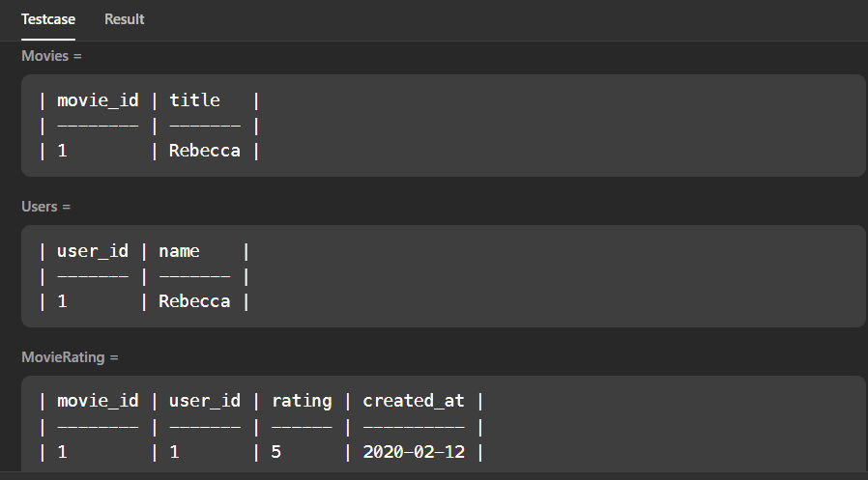Screen dimensions: 868x480
Task: Click the movie_id header in Movies table
Action: click(98, 100)
